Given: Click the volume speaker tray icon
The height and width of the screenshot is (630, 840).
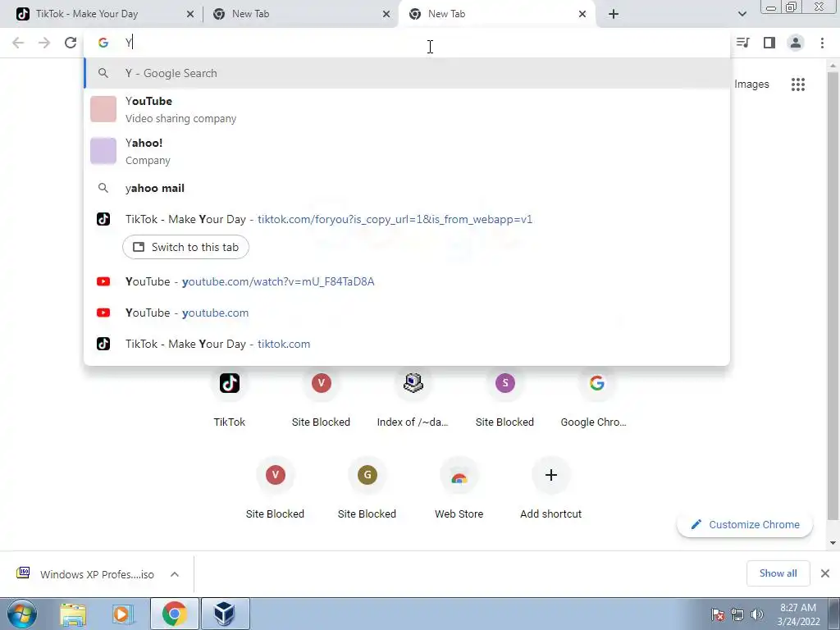Looking at the screenshot, I should tap(757, 614).
